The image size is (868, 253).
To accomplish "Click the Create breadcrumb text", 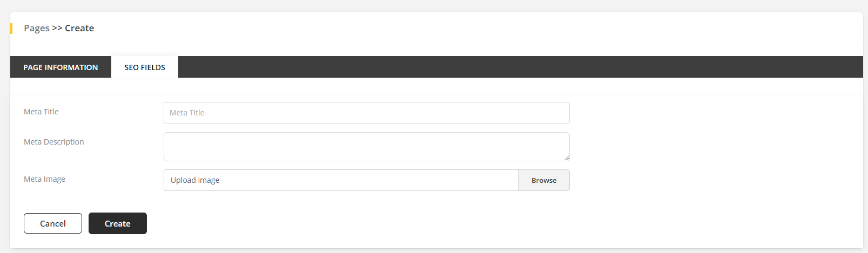I will click(x=79, y=28).
